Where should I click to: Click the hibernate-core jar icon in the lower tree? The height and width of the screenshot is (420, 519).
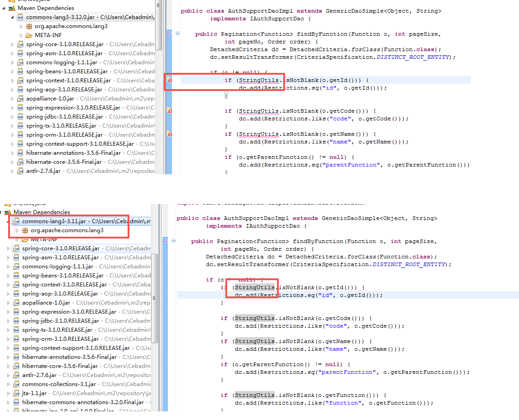[x=16, y=366]
